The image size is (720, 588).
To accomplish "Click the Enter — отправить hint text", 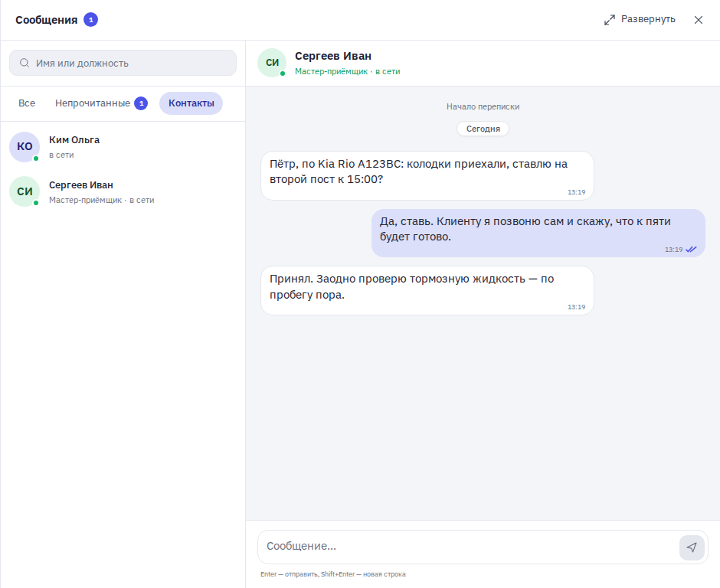I will tap(333, 574).
